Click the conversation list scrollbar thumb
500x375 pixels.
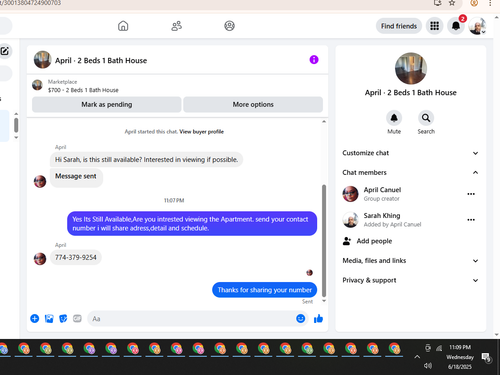pyautogui.click(x=16, y=125)
